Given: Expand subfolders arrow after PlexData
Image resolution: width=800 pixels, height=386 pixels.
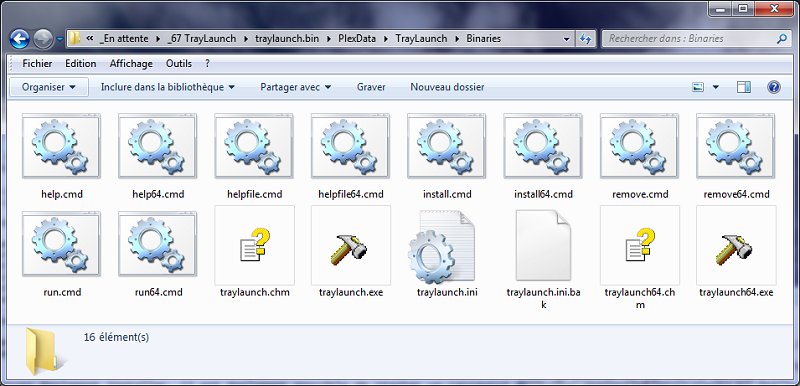Looking at the screenshot, I should (x=386, y=39).
